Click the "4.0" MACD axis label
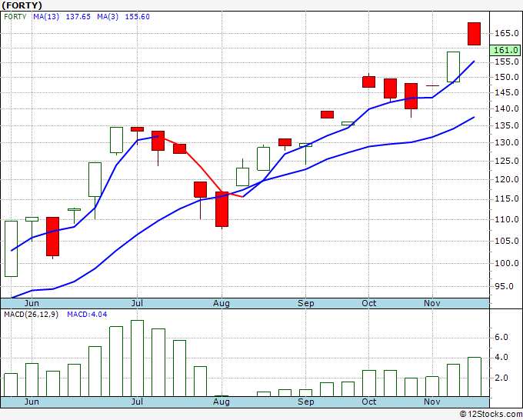523x420 pixels. coord(501,357)
